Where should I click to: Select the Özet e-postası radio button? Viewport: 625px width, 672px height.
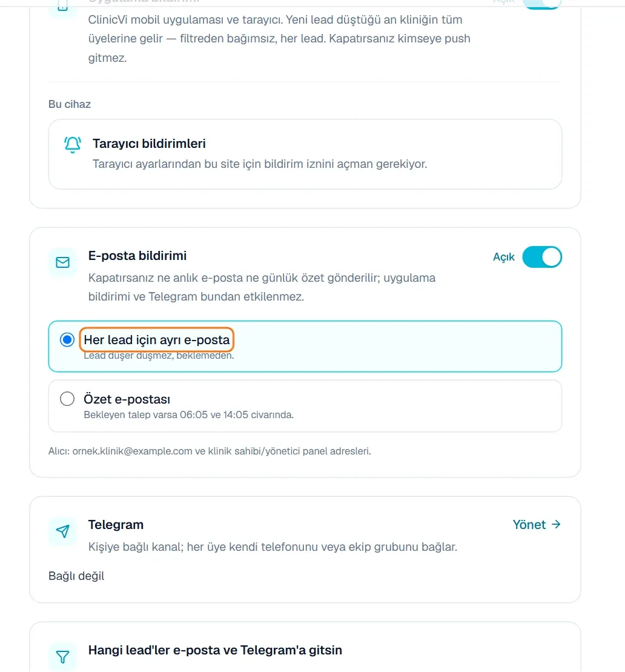pos(67,399)
